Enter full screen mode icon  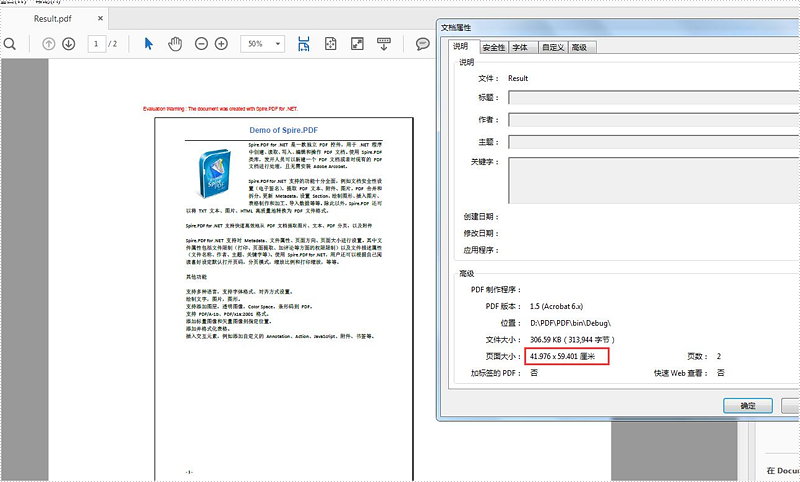pos(357,44)
